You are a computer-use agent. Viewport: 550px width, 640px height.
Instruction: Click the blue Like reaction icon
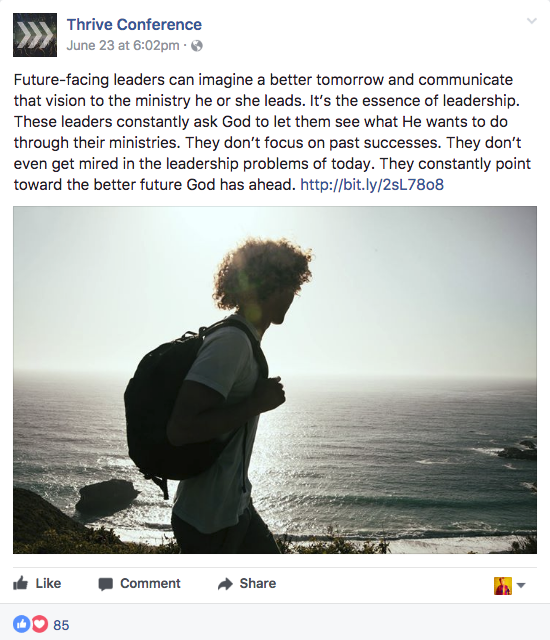(22, 624)
